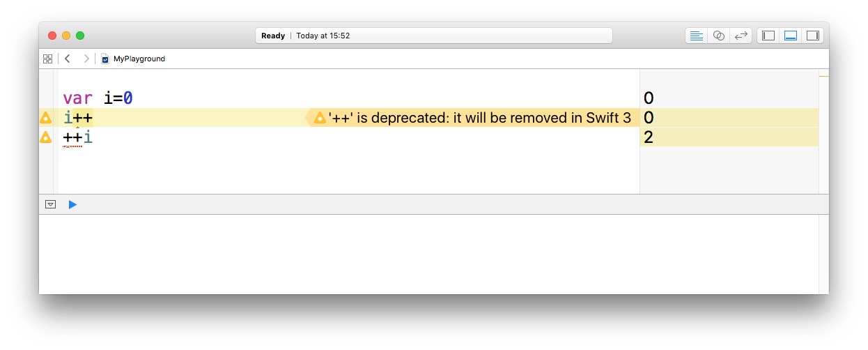Image resolution: width=868 pixels, height=350 pixels.
Task: Click the Ready status activity bar
Action: coord(434,36)
